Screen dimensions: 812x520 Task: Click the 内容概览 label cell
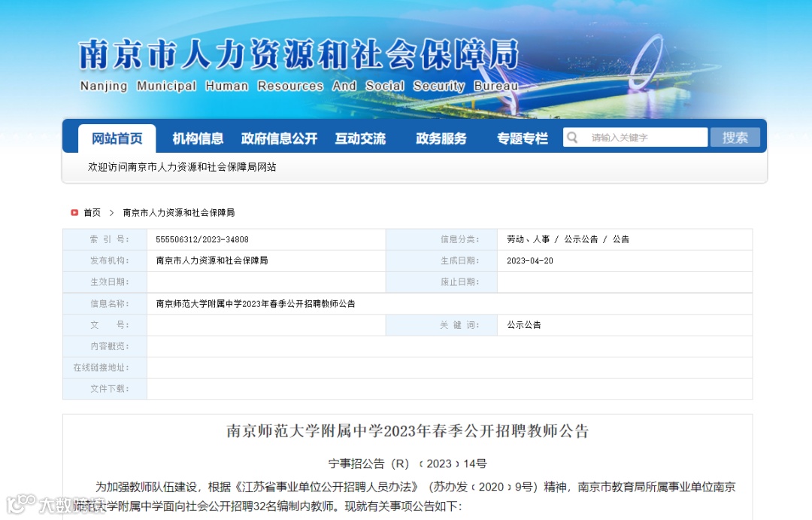point(105,346)
